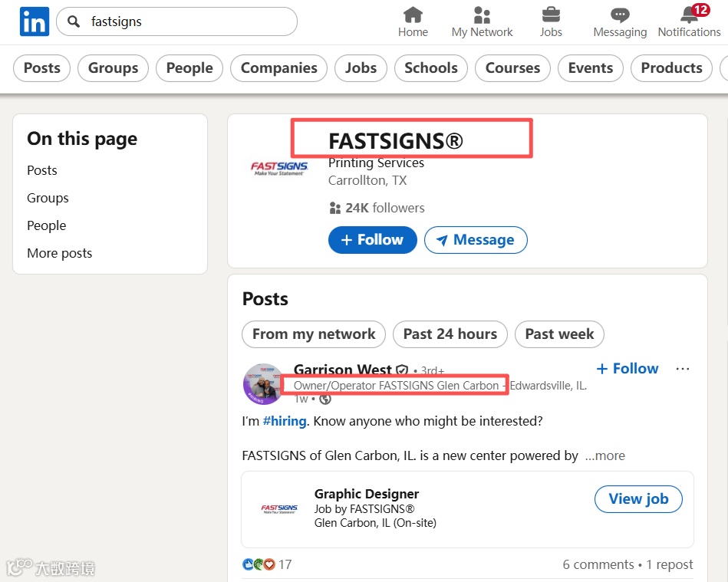Click the 17 reactions count

pos(285,564)
